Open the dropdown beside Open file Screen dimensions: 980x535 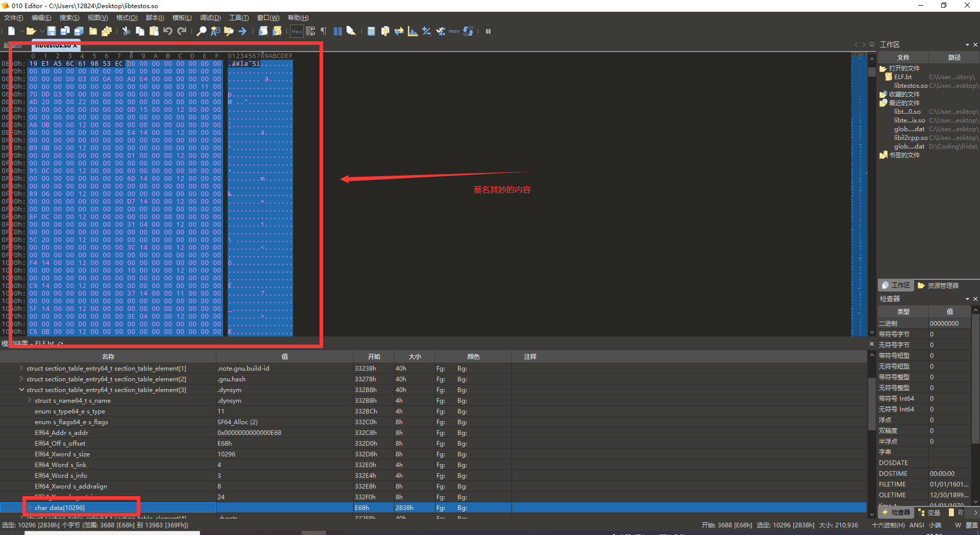point(41,31)
